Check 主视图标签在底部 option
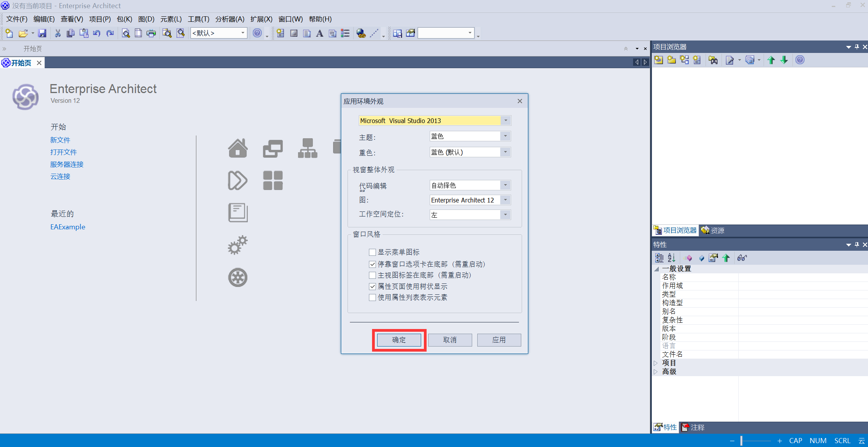The width and height of the screenshot is (868, 447). click(372, 275)
